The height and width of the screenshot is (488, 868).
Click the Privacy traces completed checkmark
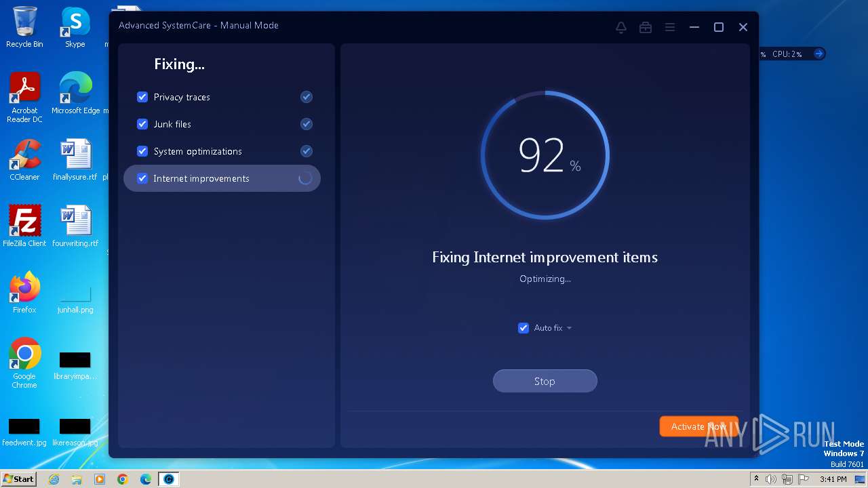coord(307,97)
